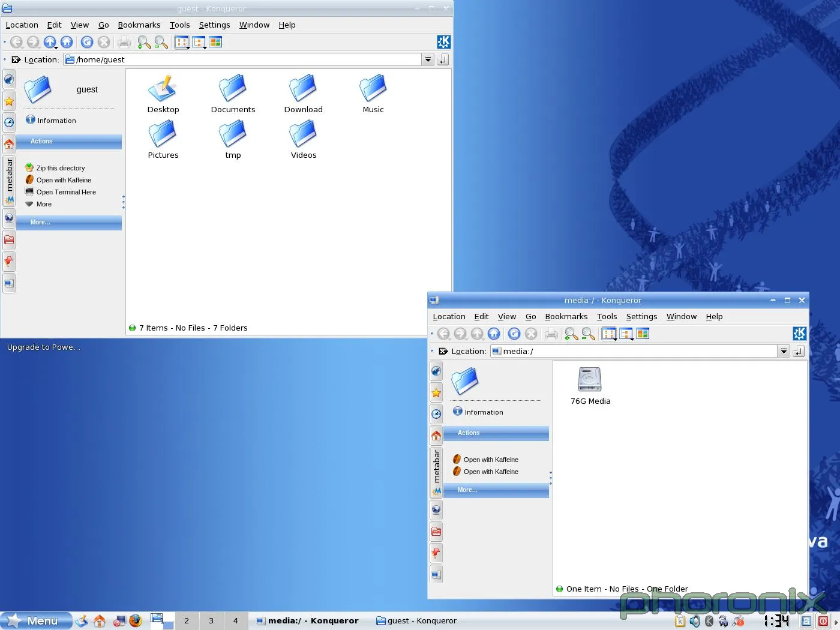Clear the location bar in media window
840x630 pixels.
pyautogui.click(x=443, y=351)
